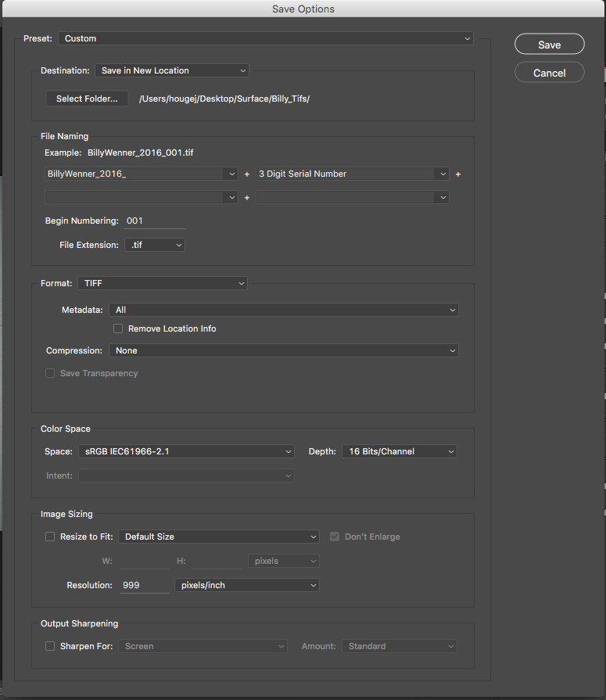Open the Resize to Fit Default Size dropdown
Screen dimensions: 606x700
click(219, 537)
